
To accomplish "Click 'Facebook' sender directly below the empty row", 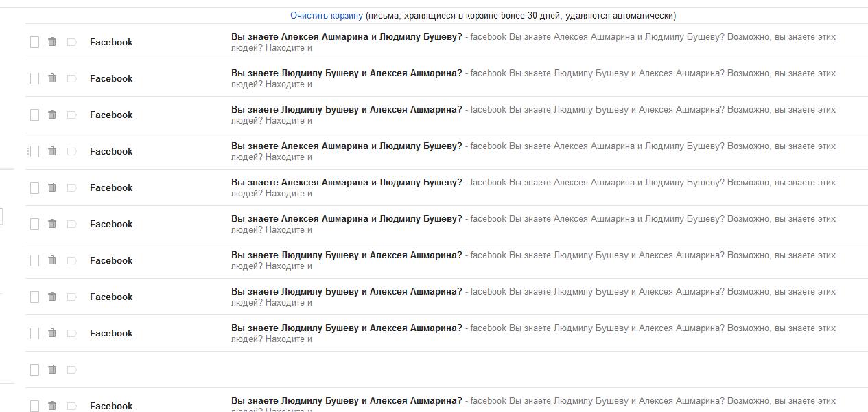I will tap(111, 406).
